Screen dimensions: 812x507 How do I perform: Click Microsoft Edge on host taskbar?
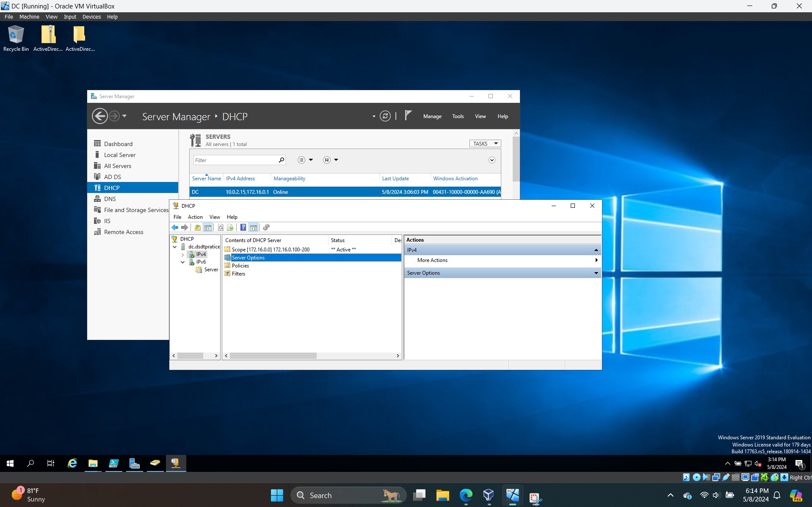[466, 495]
